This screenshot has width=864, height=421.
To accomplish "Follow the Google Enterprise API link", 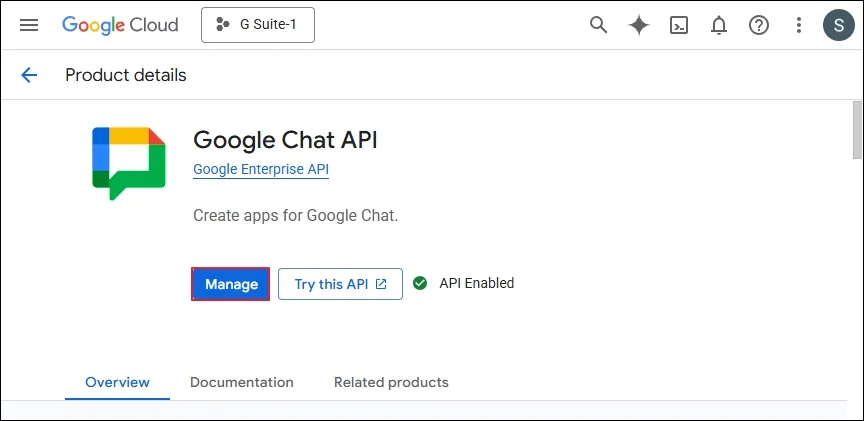I will (x=261, y=169).
